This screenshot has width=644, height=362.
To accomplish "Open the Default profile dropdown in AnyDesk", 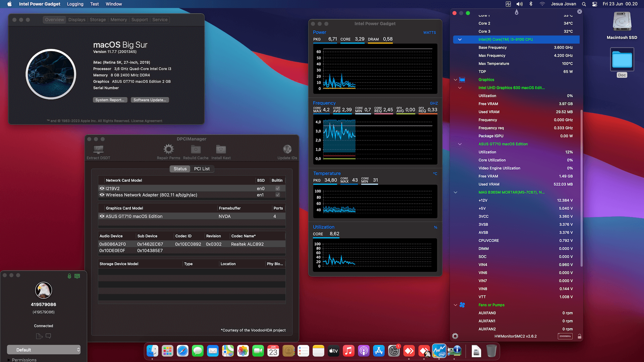I will [44, 350].
